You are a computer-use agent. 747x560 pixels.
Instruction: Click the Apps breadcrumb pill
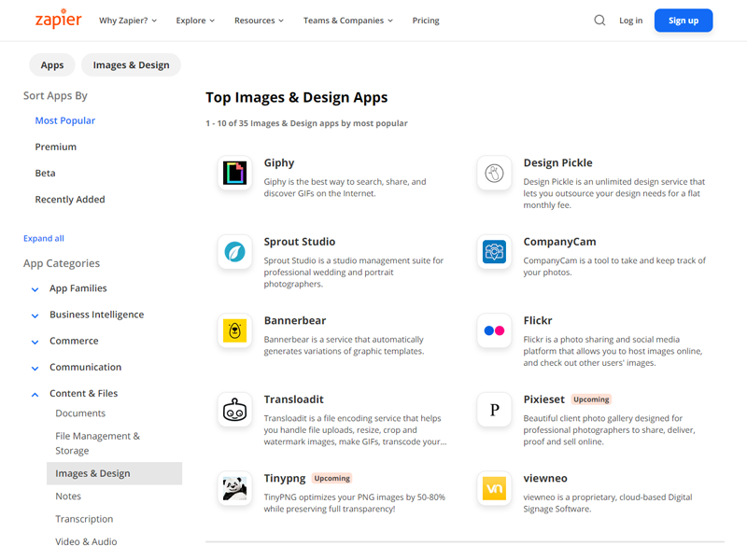click(x=52, y=64)
